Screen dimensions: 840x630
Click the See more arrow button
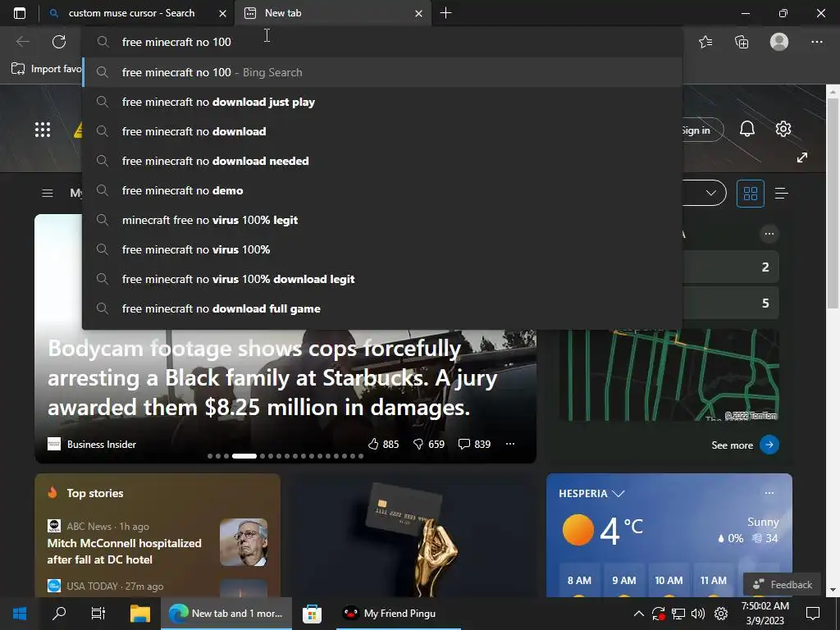(x=769, y=445)
